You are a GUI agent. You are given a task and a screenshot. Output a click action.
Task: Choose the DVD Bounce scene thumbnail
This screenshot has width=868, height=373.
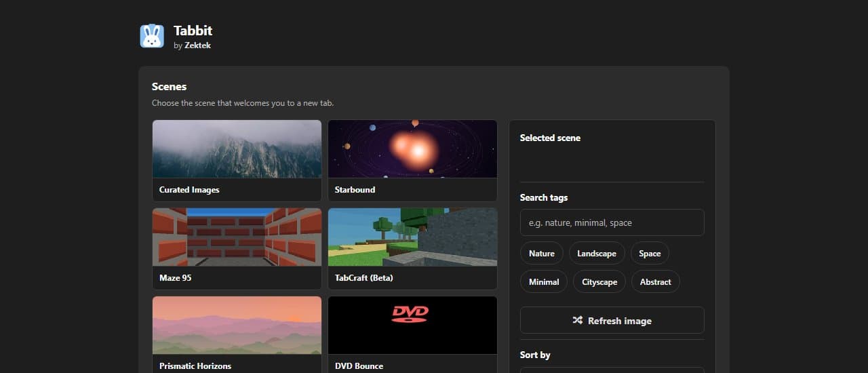pos(412,326)
